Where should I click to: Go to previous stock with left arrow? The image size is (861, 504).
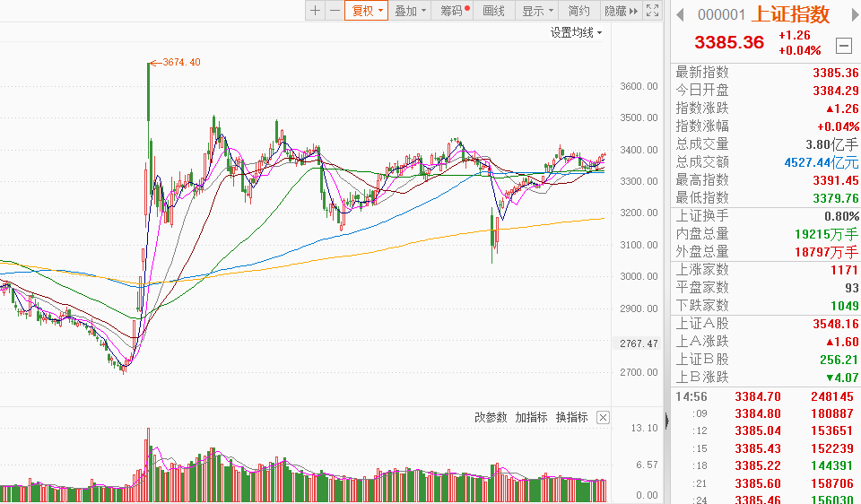click(679, 14)
